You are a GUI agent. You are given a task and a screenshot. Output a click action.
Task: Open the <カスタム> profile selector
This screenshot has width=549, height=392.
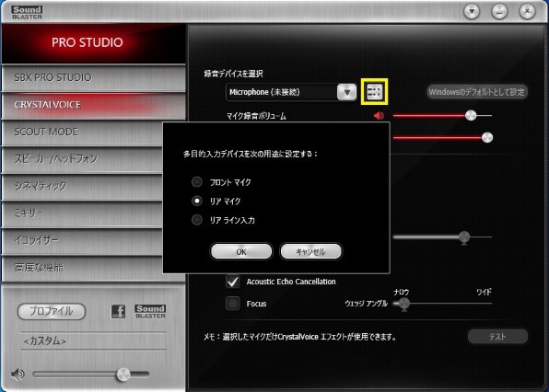coord(93,340)
